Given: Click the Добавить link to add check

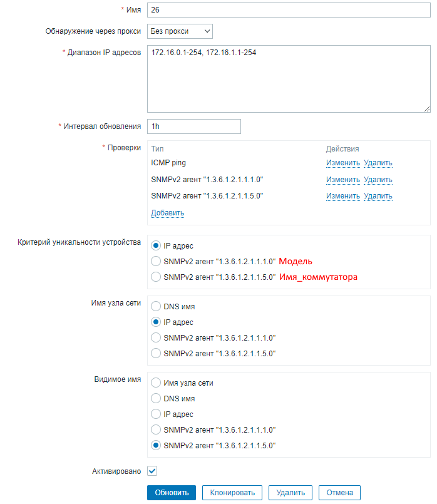Looking at the screenshot, I should [167, 213].
